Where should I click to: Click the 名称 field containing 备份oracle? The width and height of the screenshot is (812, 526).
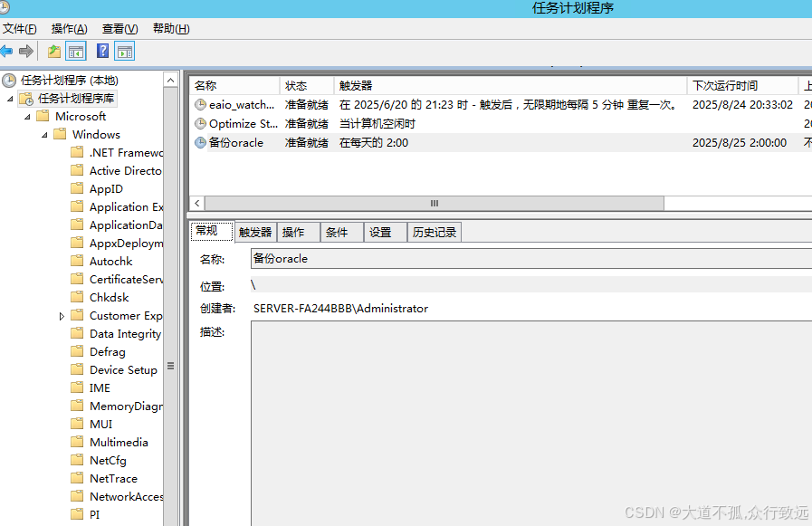(531, 258)
